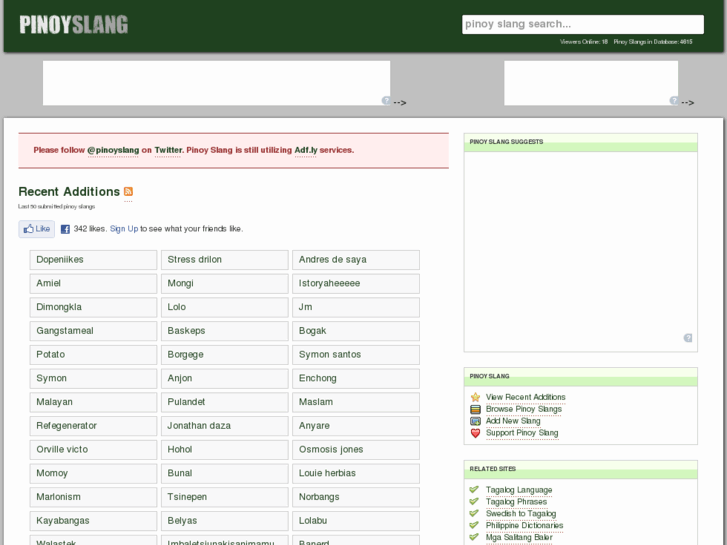Open the slang entry Amiel
Image resolution: width=727 pixels, height=545 pixels.
93,283
